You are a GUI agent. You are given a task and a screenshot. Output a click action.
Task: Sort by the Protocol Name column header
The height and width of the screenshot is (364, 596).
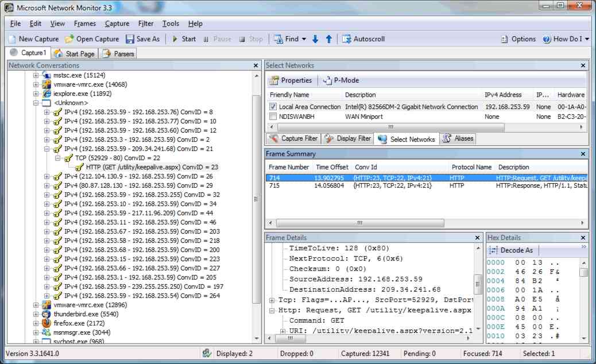click(471, 167)
